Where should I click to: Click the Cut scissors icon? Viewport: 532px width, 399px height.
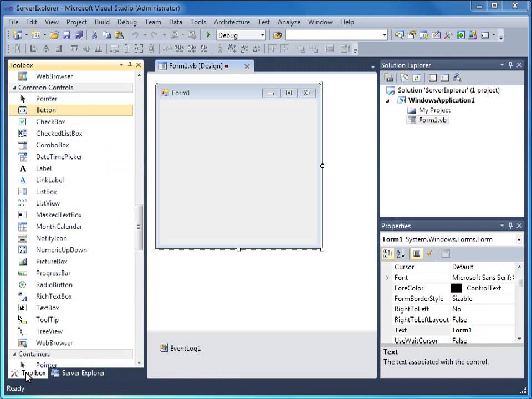[95, 35]
